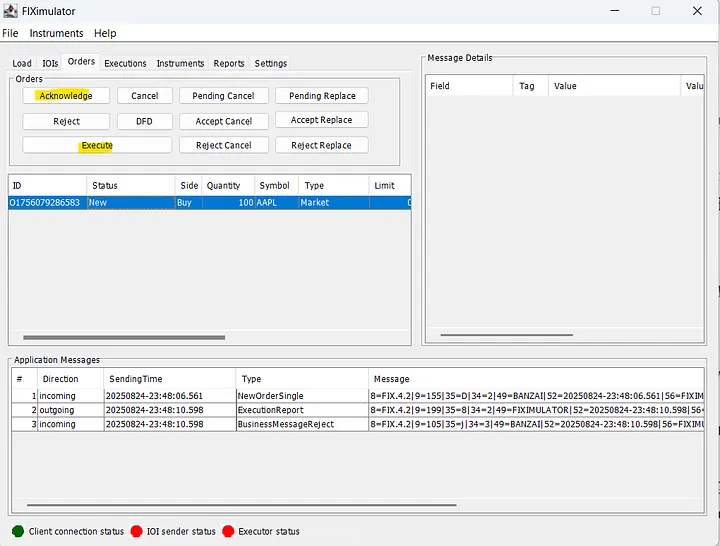Sort orders by ID column header
The height and width of the screenshot is (546, 720).
click(x=48, y=186)
